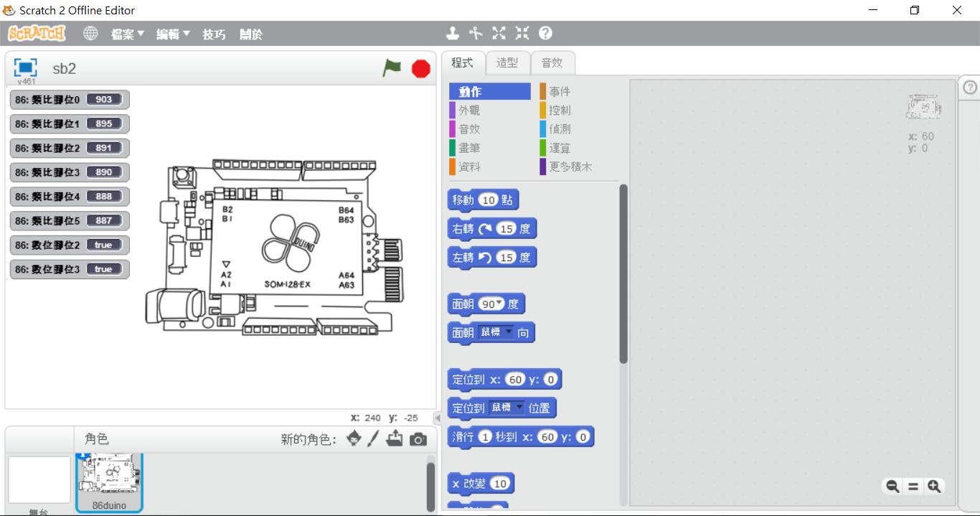Open the 編輯 menu

pyautogui.click(x=173, y=34)
